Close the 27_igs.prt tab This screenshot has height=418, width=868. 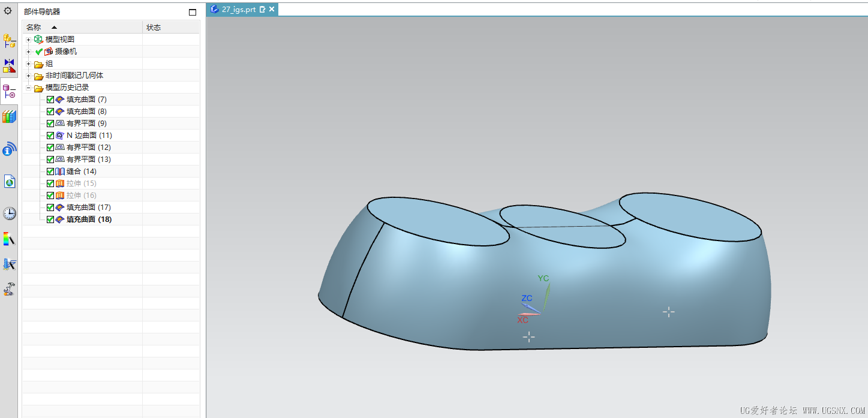[x=272, y=9]
